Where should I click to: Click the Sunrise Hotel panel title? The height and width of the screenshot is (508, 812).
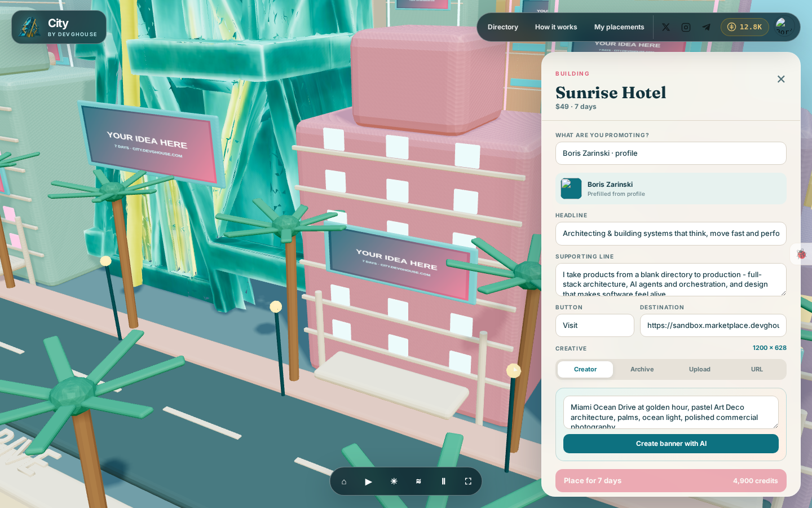point(611,92)
